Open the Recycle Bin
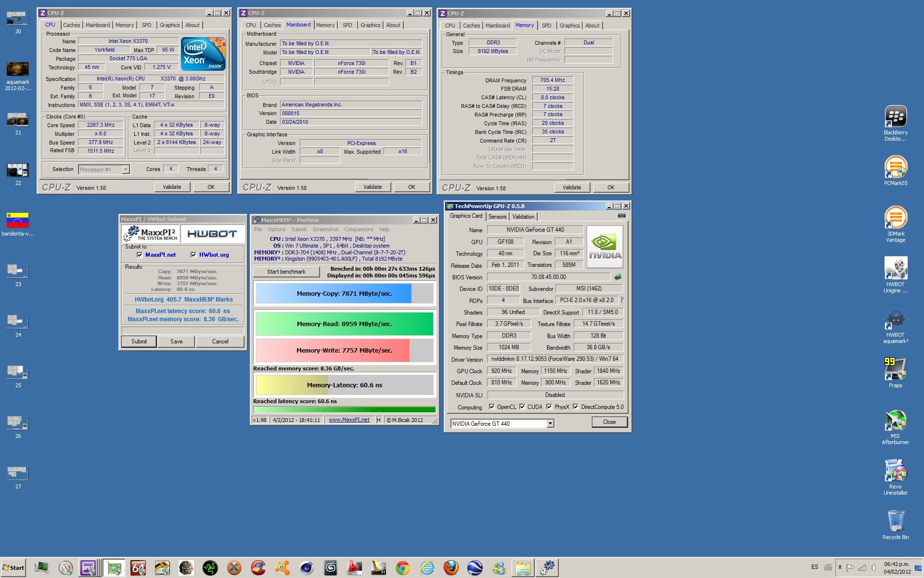 click(x=896, y=525)
